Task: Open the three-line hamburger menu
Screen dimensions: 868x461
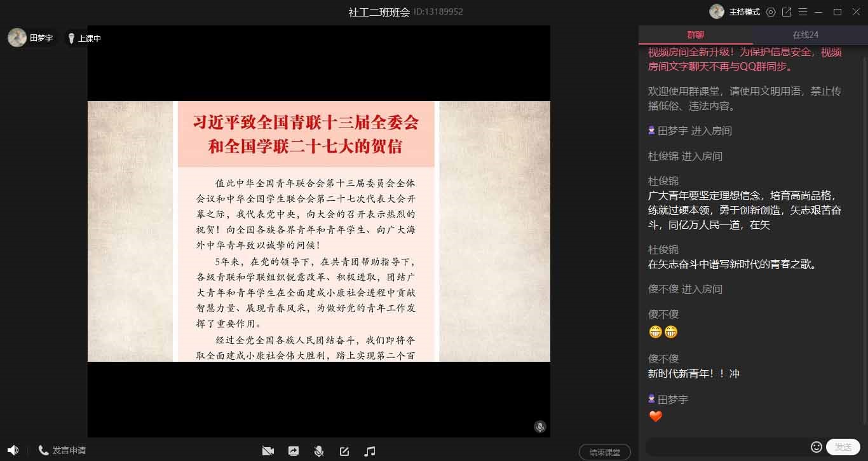Action: coord(803,12)
